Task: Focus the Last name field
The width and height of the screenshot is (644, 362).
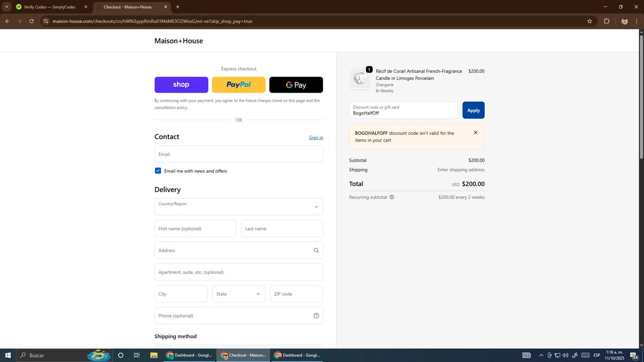Action: pos(282,229)
